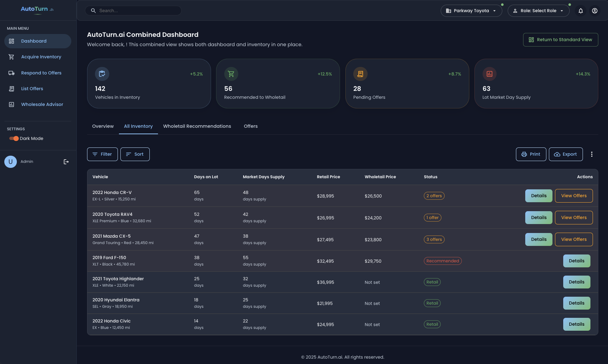Open the Parkway Toyota dealership dropdown

pyautogui.click(x=471, y=10)
